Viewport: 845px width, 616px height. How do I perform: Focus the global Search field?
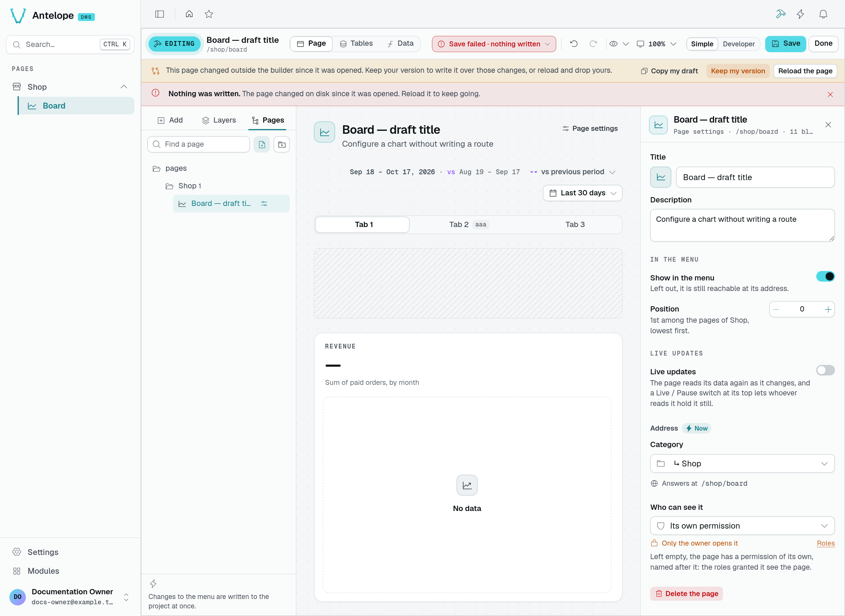click(70, 44)
